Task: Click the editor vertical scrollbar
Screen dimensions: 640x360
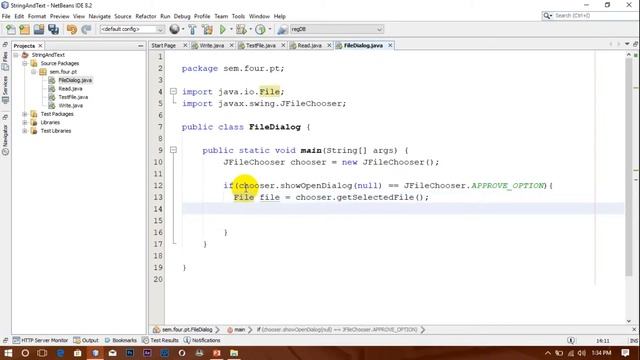Action: [629, 167]
